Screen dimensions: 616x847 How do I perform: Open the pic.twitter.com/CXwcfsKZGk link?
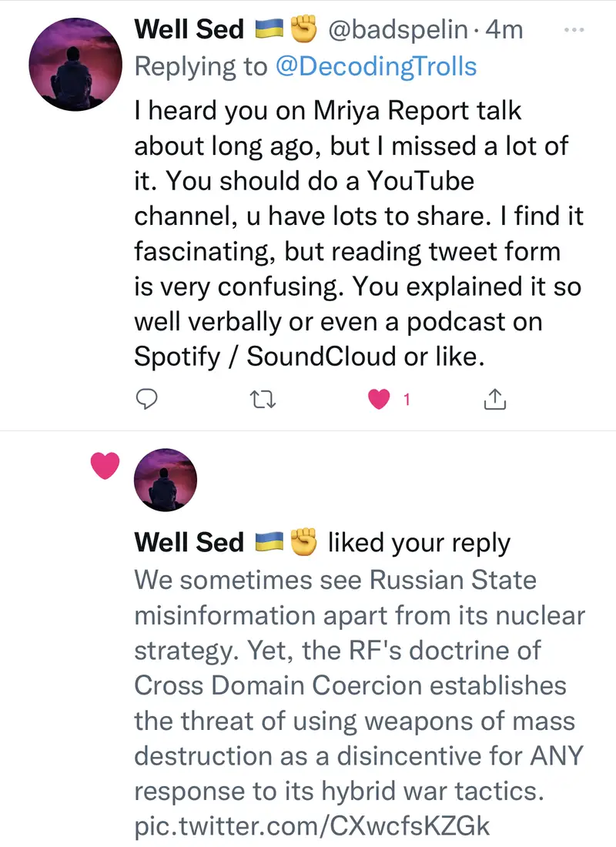312,826
